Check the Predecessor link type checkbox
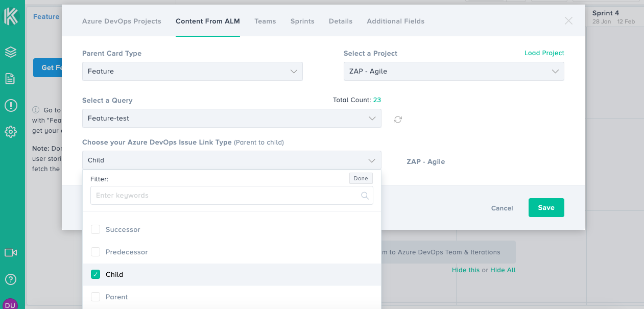 [x=96, y=252]
